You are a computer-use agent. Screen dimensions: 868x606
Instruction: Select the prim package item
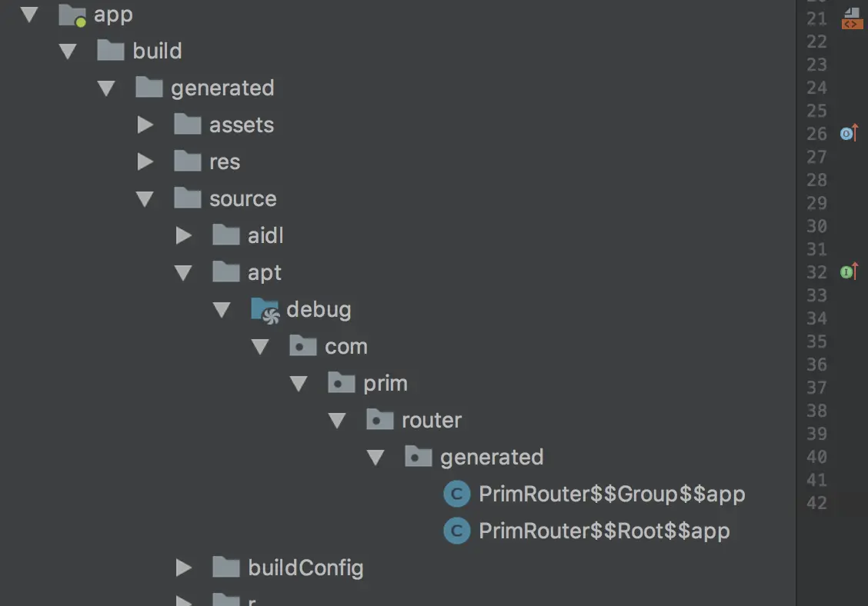(386, 384)
